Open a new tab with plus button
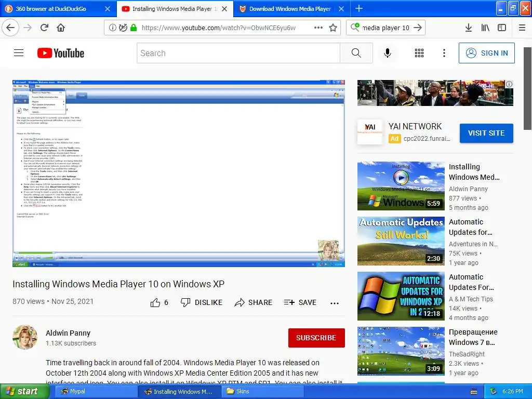 pyautogui.click(x=359, y=8)
